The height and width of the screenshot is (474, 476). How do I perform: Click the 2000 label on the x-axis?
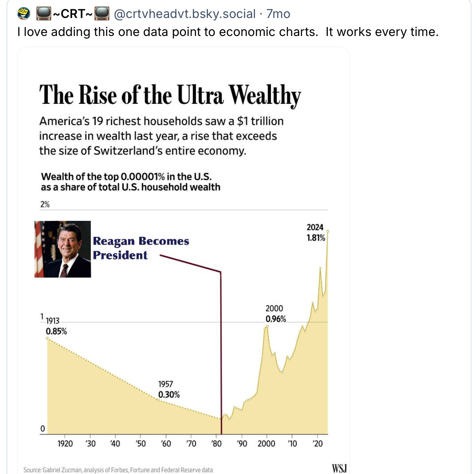266,444
